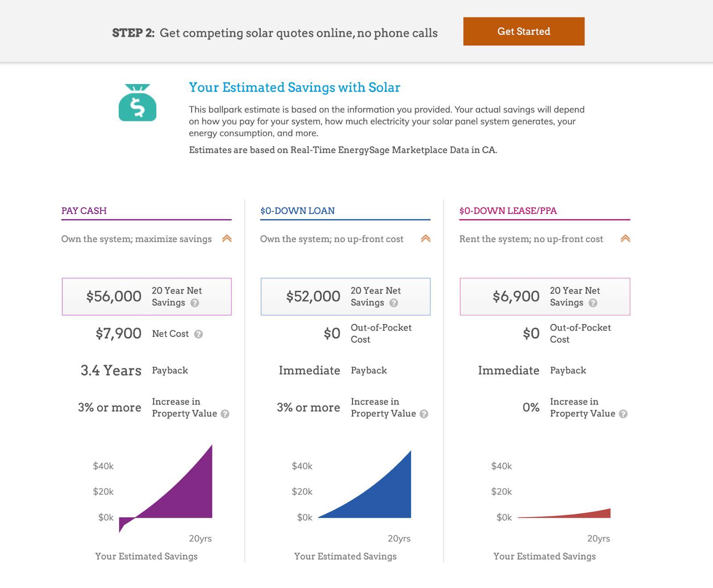This screenshot has height=588, width=713.
Task: Click the Get Started button
Action: [x=524, y=32]
